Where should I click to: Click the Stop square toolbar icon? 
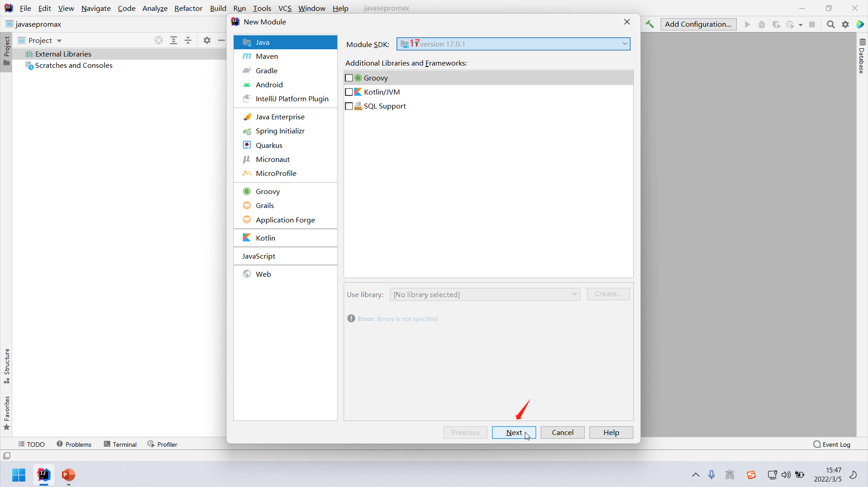pyautogui.click(x=812, y=24)
